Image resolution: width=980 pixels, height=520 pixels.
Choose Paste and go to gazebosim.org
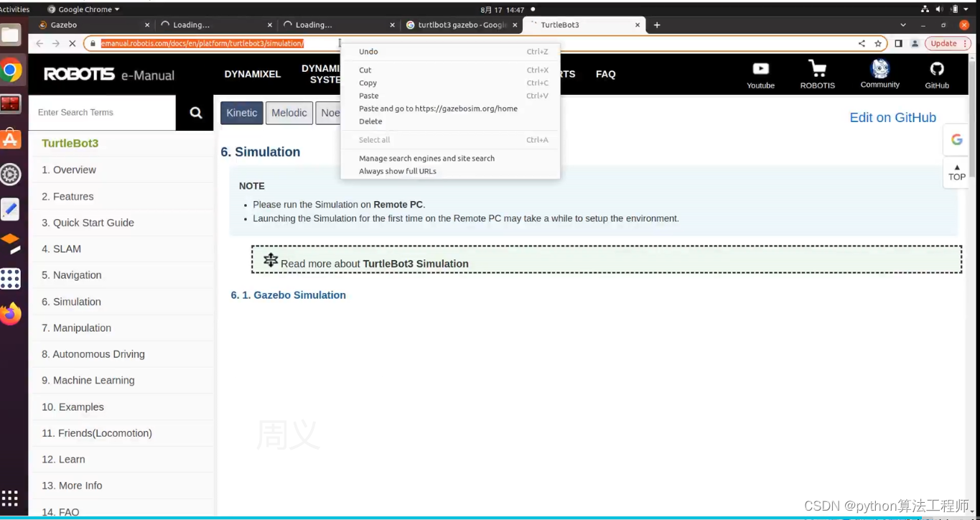[x=450, y=108]
